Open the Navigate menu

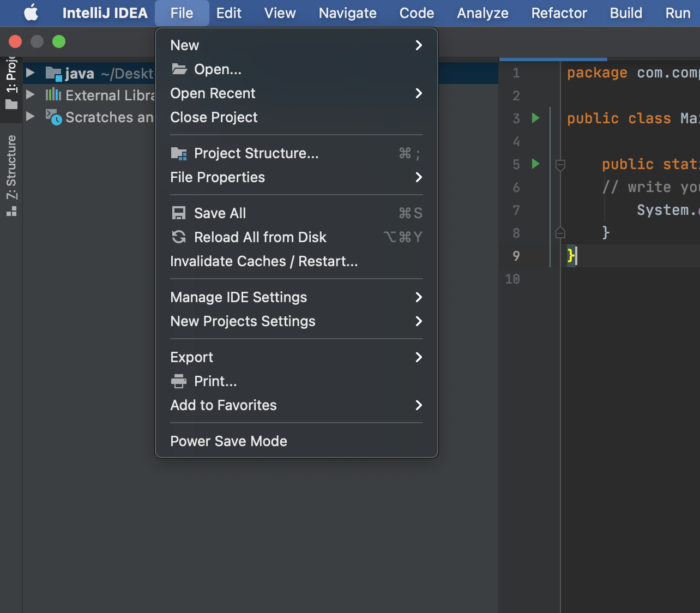347,13
